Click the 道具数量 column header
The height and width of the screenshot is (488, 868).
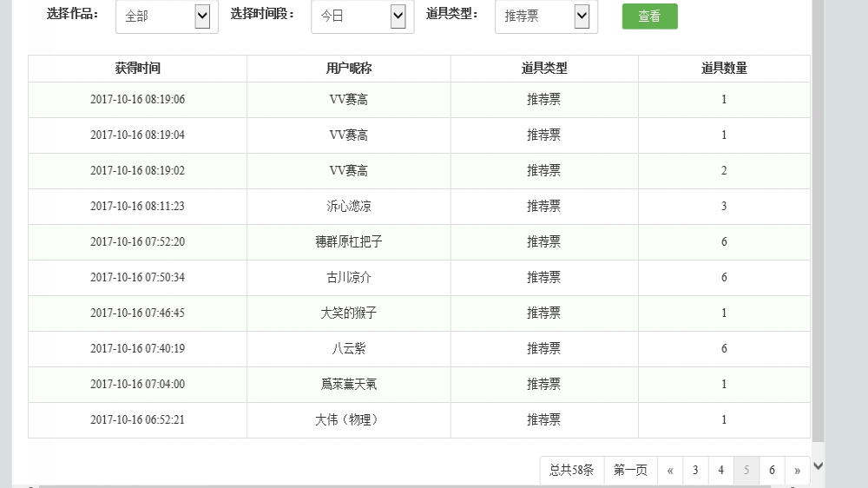pyautogui.click(x=724, y=69)
